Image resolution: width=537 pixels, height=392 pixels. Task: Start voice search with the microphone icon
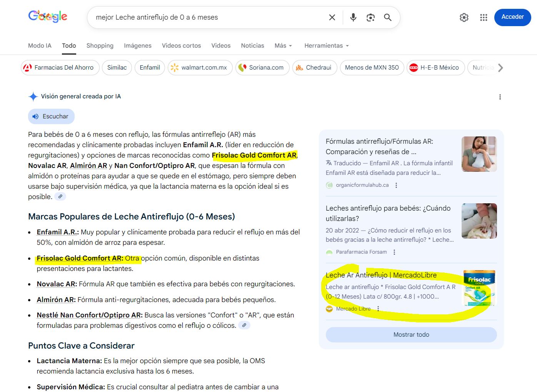(x=353, y=17)
